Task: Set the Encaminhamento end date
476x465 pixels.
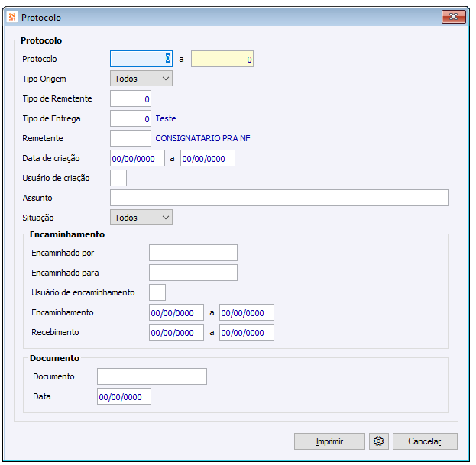Action: [247, 312]
